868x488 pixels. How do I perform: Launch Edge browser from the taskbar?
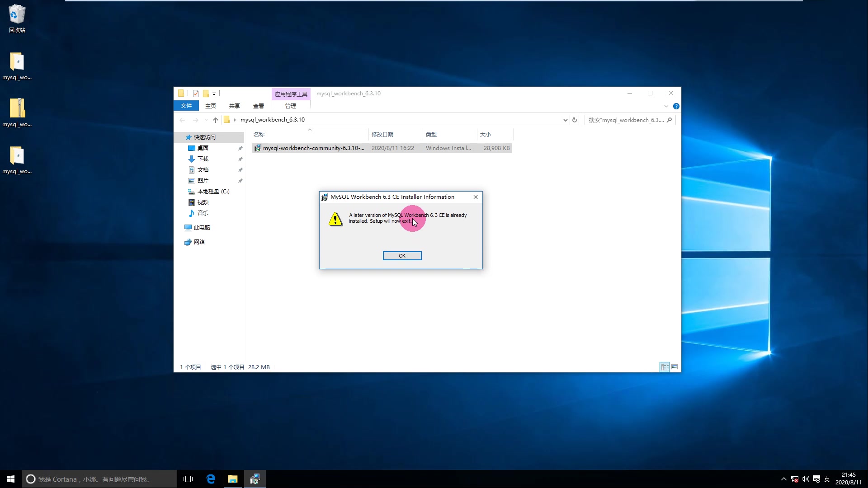pos(211,479)
